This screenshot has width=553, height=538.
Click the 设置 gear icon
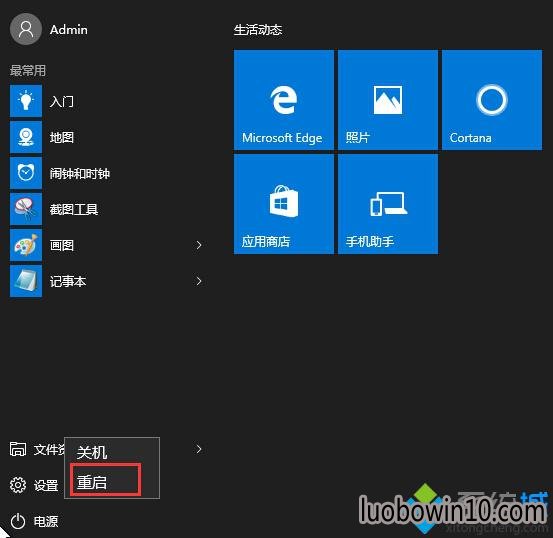[x=18, y=485]
